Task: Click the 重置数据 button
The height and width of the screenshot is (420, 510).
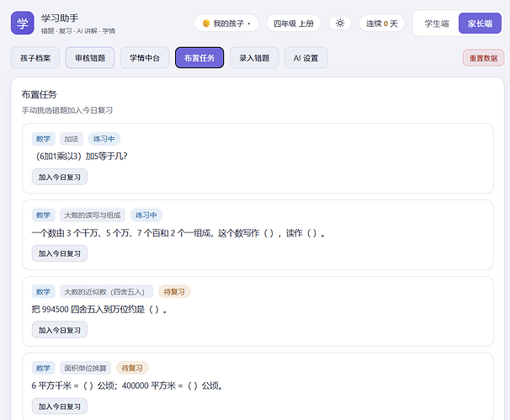Action: pyautogui.click(x=483, y=58)
